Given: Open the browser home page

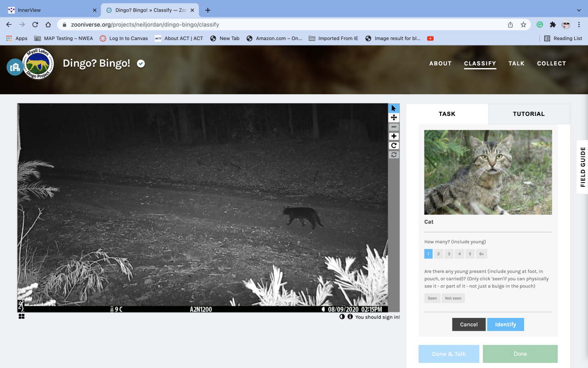Looking at the screenshot, I should pyautogui.click(x=48, y=25).
